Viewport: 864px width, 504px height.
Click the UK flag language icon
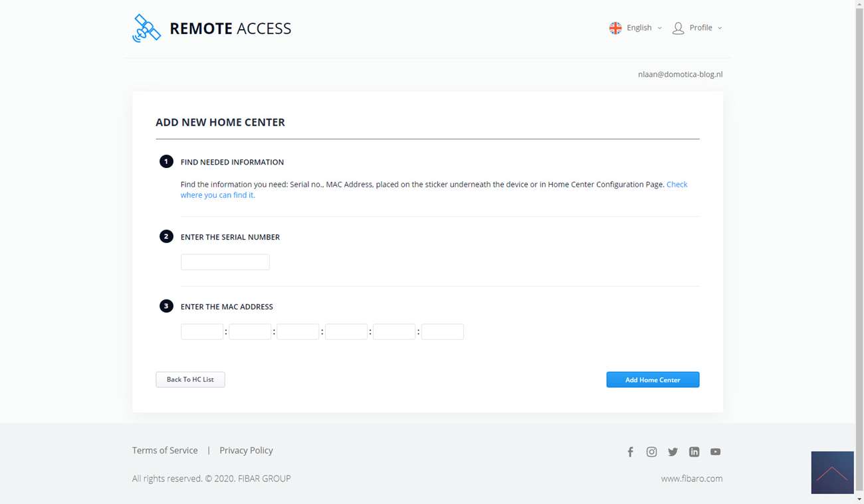[x=615, y=28]
